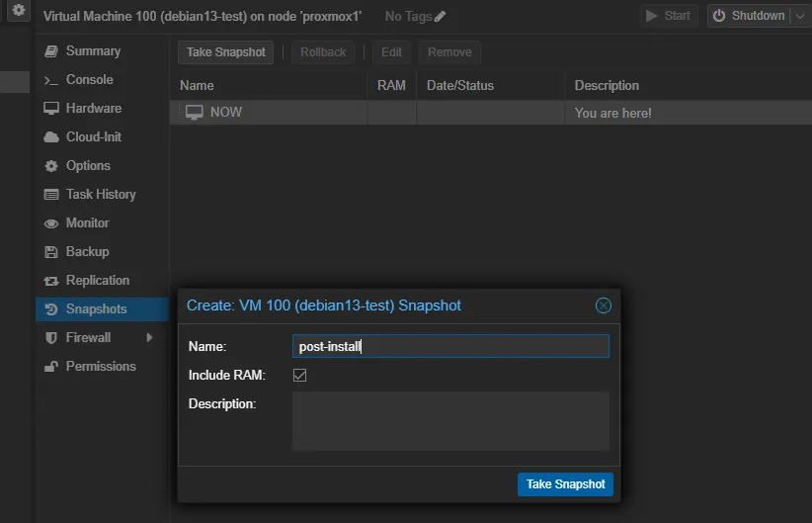Click the Shutdown power icon
The width and height of the screenshot is (812, 523).
[719, 16]
